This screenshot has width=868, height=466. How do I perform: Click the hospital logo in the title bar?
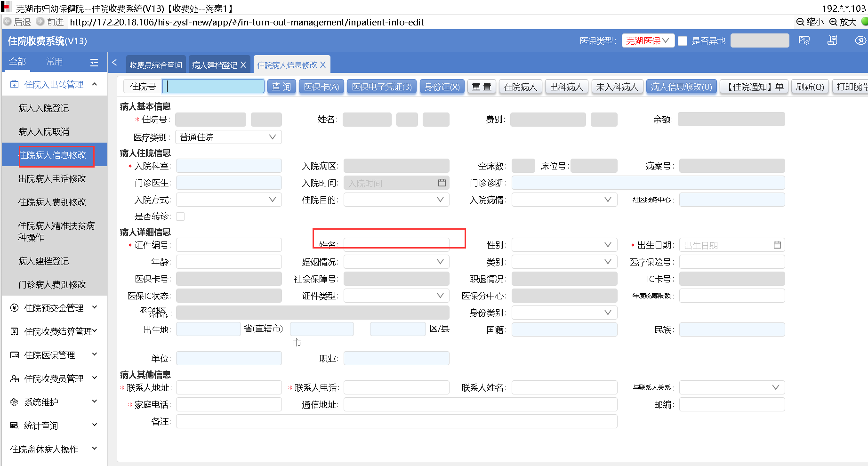pos(6,7)
